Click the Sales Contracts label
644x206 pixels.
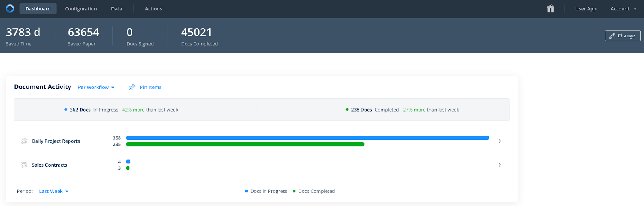(50, 165)
